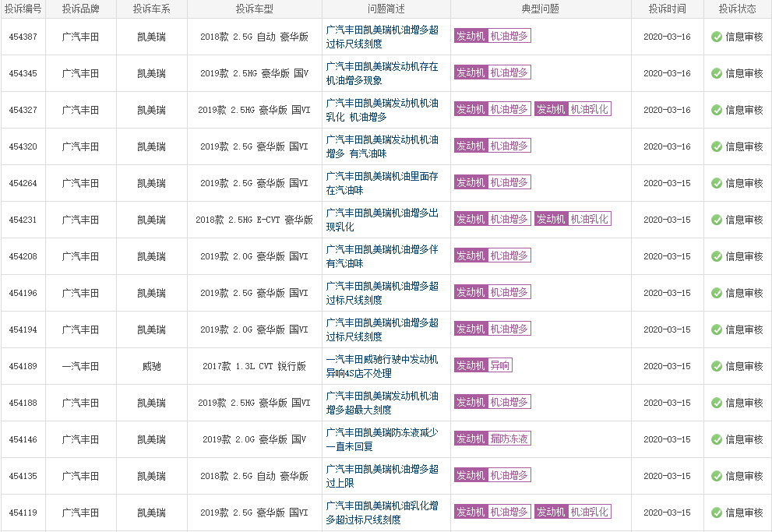
Task: Open complaint link 机油乳化 机油增多 for 454327
Action: click(382, 111)
